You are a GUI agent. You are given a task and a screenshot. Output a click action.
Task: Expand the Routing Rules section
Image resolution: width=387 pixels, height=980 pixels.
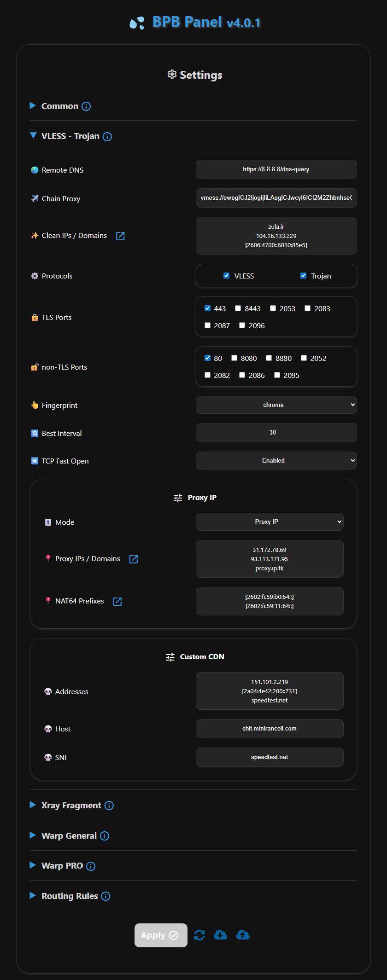point(69,896)
